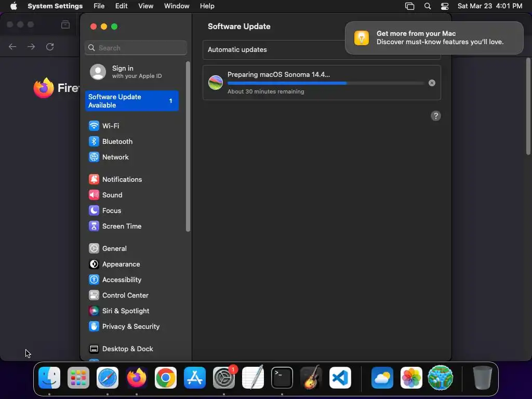Viewport: 532px width, 399px height.
Task: Open Launchpad from the Dock
Action: click(78, 377)
